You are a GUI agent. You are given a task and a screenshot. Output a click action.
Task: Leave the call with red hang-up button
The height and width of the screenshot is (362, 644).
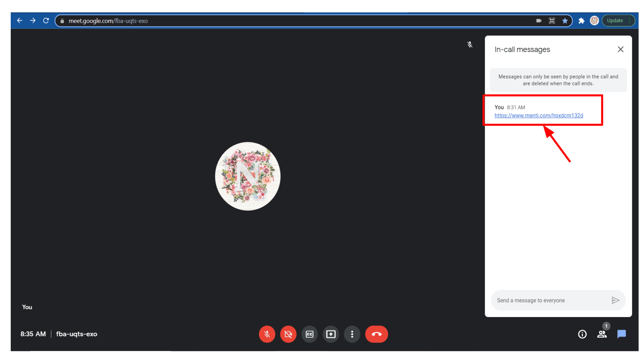click(x=377, y=334)
